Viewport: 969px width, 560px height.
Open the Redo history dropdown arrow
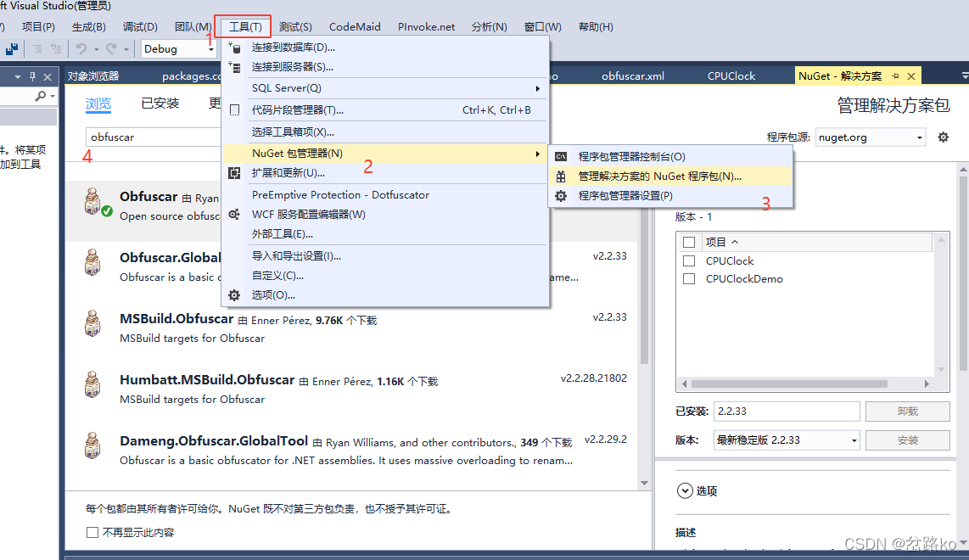[x=126, y=49]
